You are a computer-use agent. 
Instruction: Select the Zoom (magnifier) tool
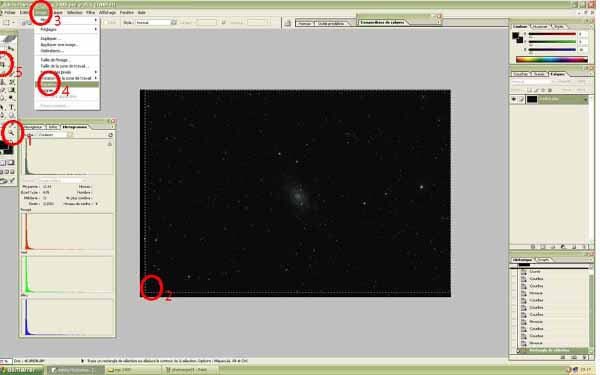coord(12,133)
